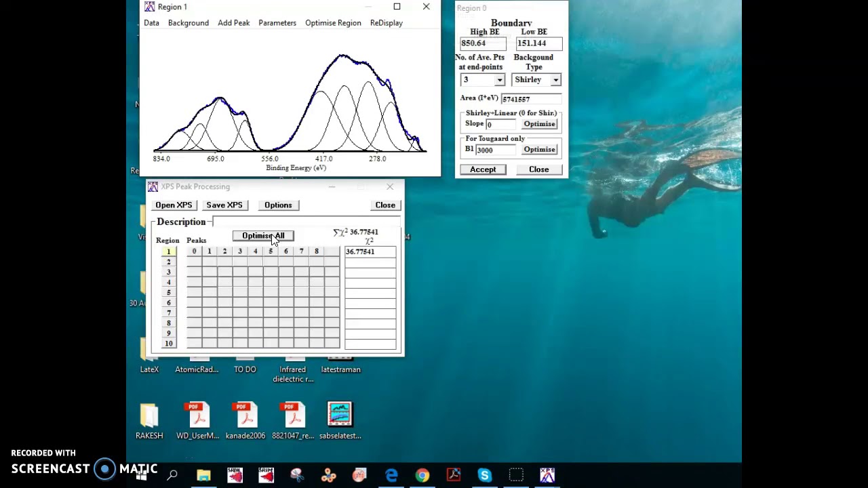Click the High BE input field
The width and height of the screenshot is (868, 488).
pyautogui.click(x=483, y=43)
